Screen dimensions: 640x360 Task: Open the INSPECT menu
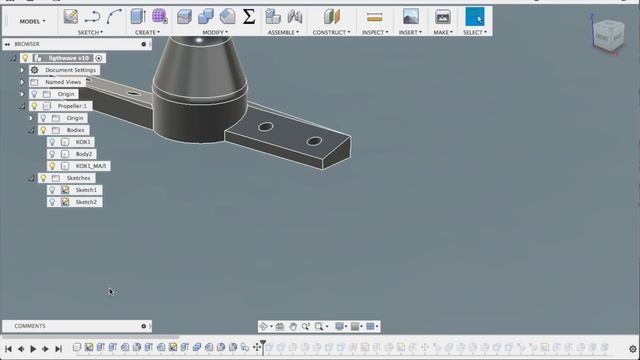(x=375, y=32)
